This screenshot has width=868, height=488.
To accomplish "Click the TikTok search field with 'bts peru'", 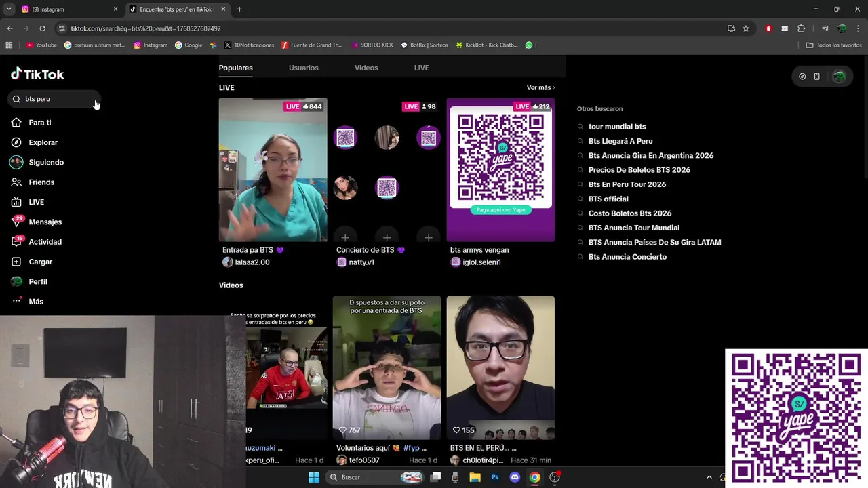I will coord(54,99).
